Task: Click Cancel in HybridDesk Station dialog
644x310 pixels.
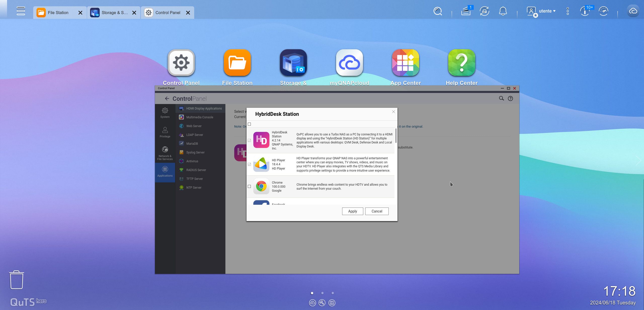Action: (x=377, y=211)
